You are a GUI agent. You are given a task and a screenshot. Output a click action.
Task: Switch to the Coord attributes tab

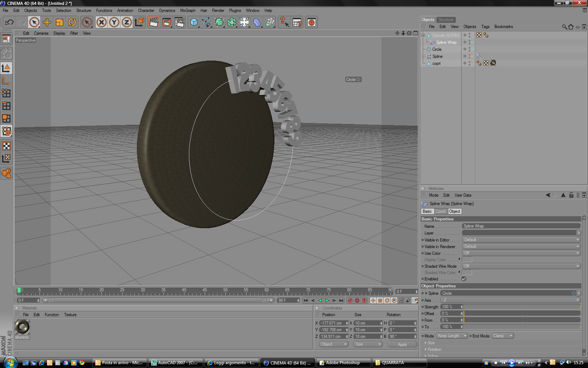[x=441, y=211]
